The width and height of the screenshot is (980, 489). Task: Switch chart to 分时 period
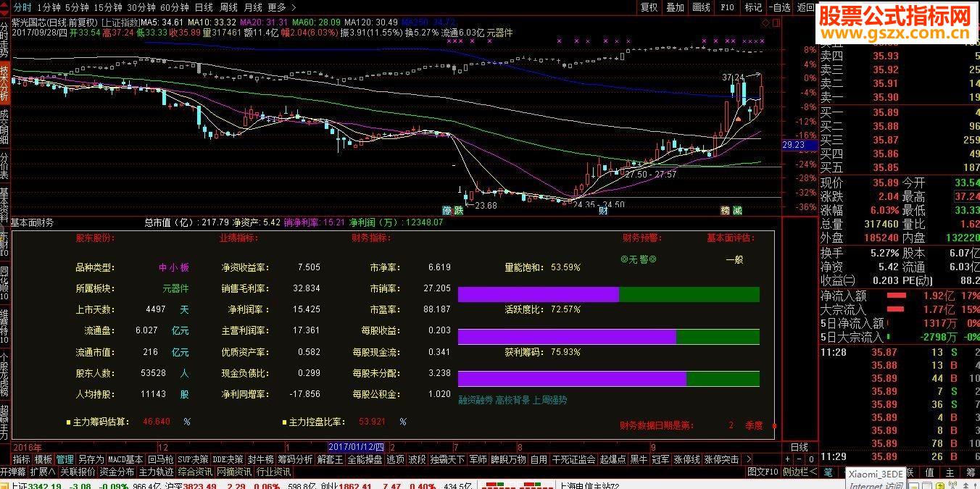click(x=22, y=7)
